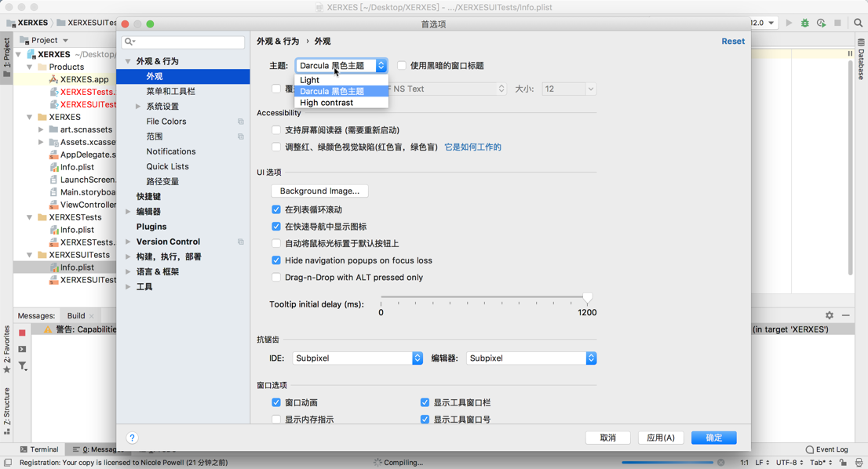Viewport: 868px width, 469px height.
Task: Click the pause marker in editor's top-right corner
Action: pyautogui.click(x=850, y=53)
